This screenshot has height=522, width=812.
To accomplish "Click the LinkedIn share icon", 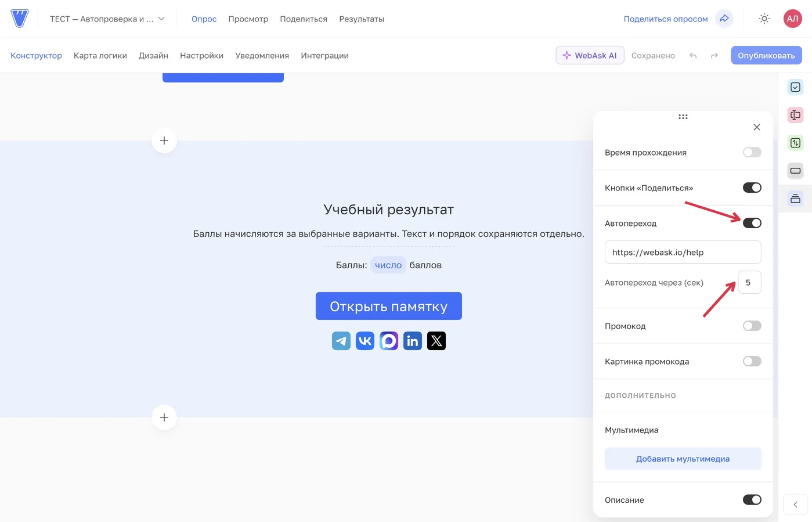I will (413, 341).
